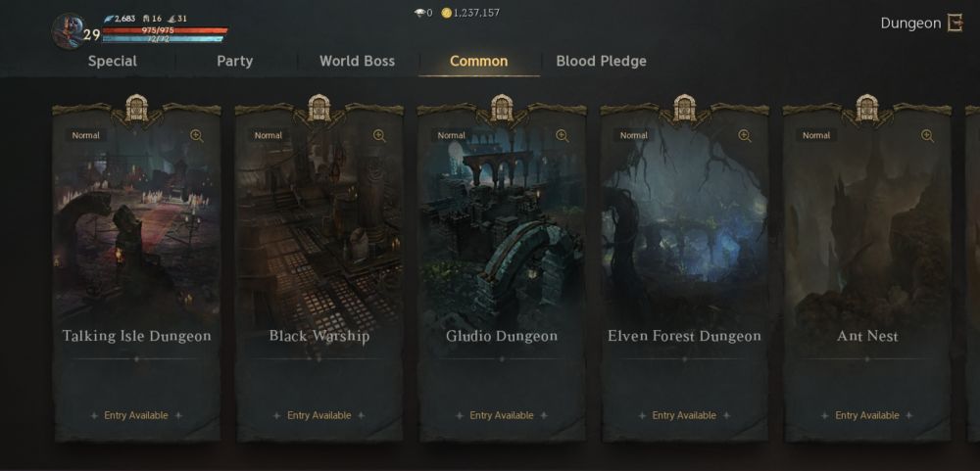Open the character portrait avatar
The width and height of the screenshot is (980, 471).
(68, 30)
